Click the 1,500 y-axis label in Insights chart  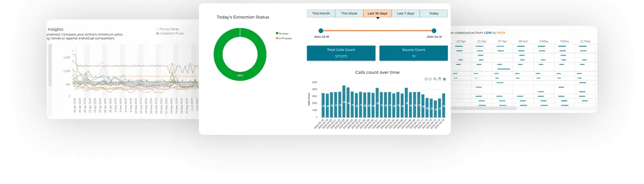(66, 57)
